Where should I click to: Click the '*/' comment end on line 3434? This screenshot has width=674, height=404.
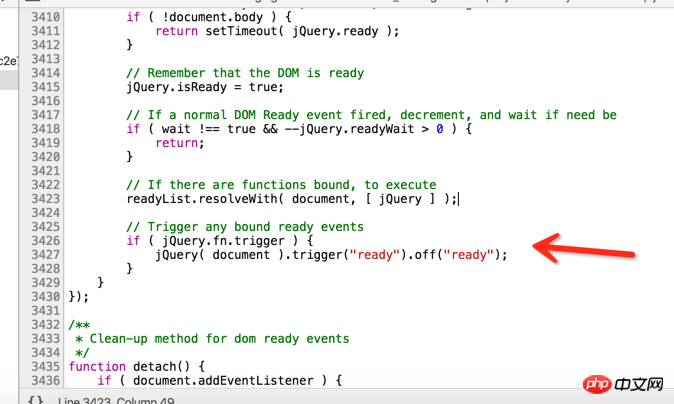click(x=82, y=353)
